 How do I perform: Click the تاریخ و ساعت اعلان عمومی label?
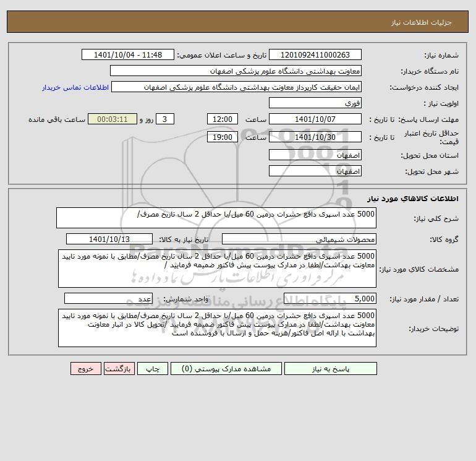pos(222,55)
